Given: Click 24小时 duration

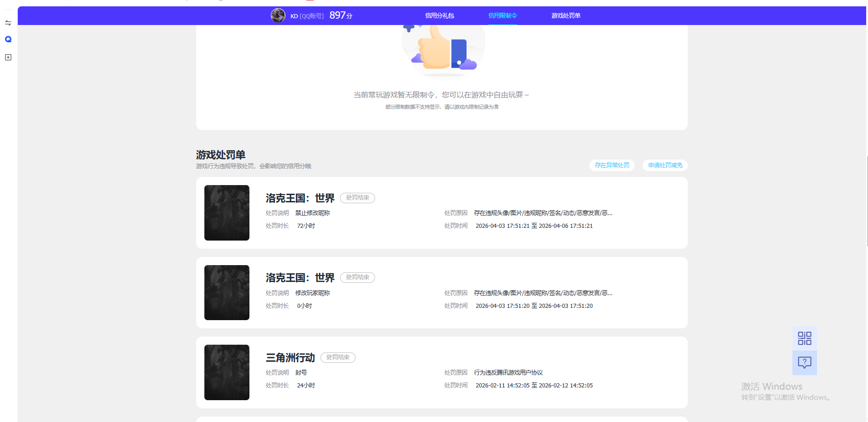Looking at the screenshot, I should [306, 385].
